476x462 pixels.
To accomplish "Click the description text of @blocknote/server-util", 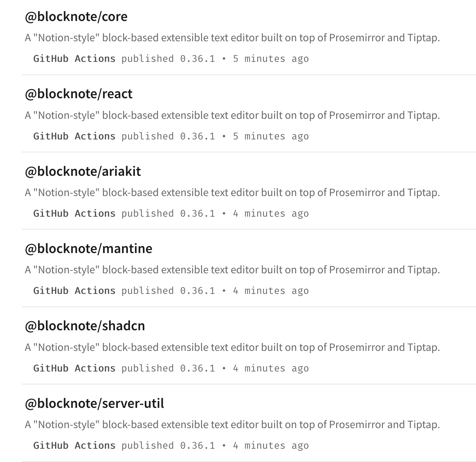I will point(232,425).
